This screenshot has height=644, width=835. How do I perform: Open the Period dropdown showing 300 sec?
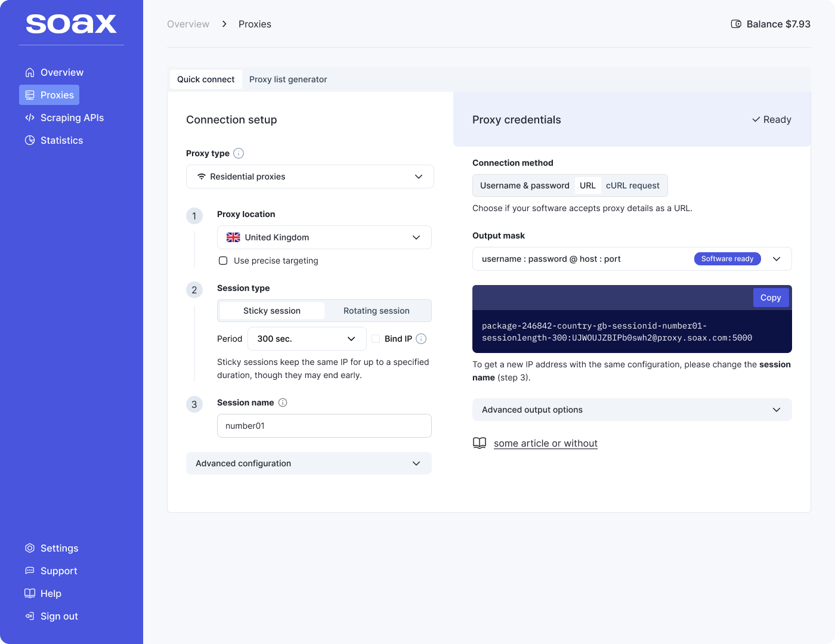click(307, 339)
